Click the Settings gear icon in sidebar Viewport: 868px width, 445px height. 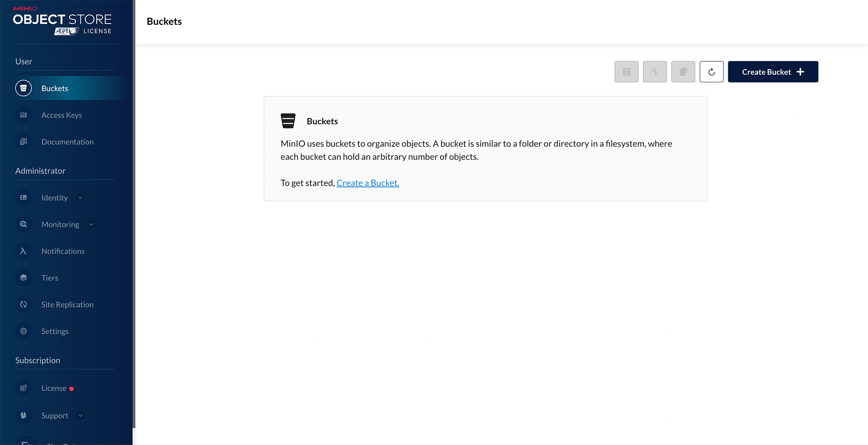pos(24,331)
